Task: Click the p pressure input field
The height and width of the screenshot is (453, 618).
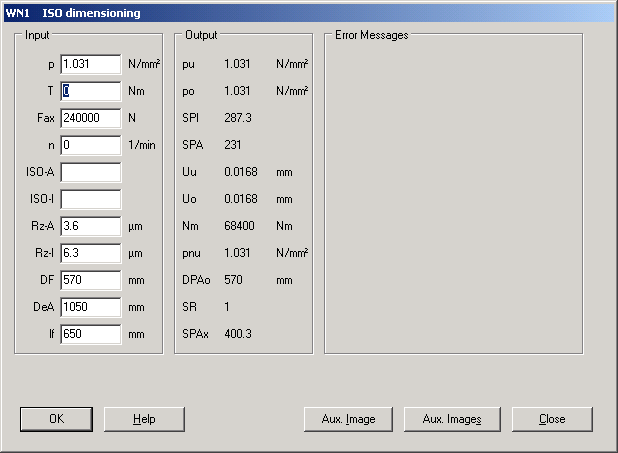Action: [x=90, y=64]
